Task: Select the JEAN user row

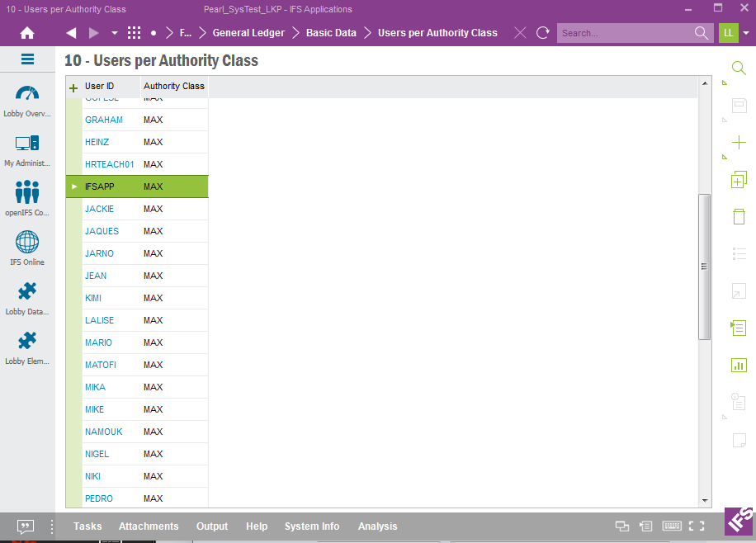Action: point(137,276)
